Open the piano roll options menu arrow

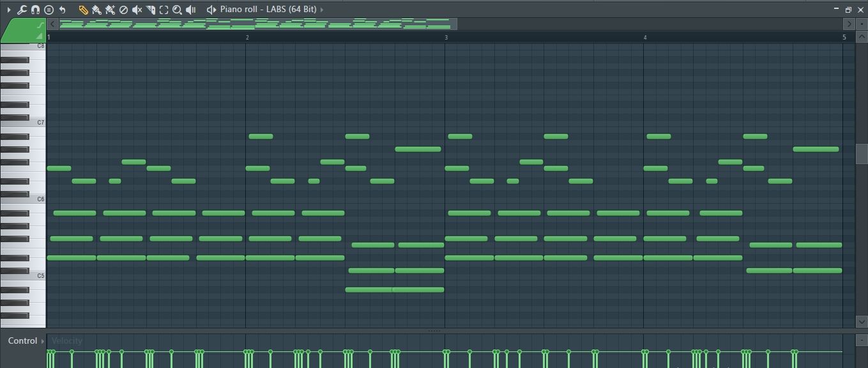(x=9, y=10)
